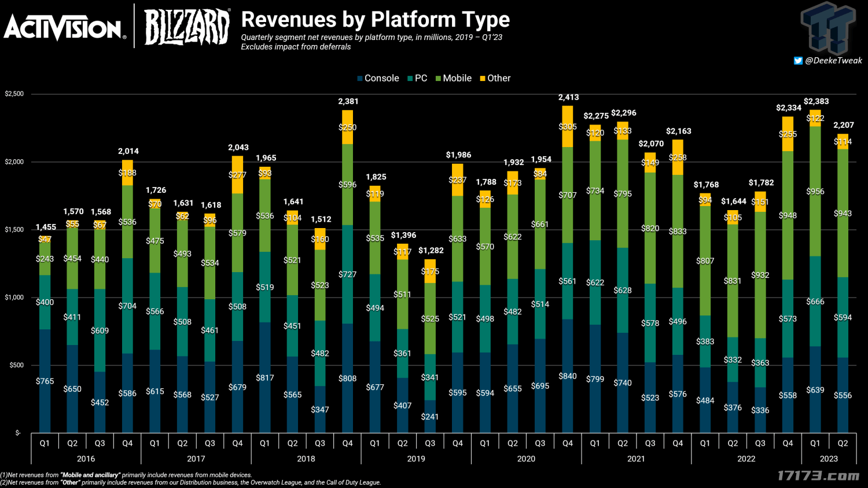Click the $932 Mobile value in 2022 Q3

(x=760, y=274)
